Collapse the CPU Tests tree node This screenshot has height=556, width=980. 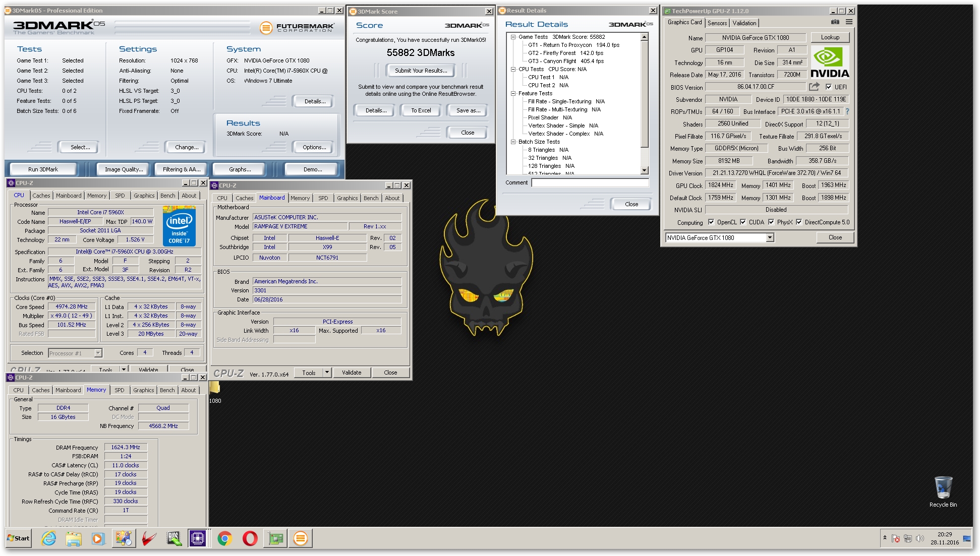513,69
